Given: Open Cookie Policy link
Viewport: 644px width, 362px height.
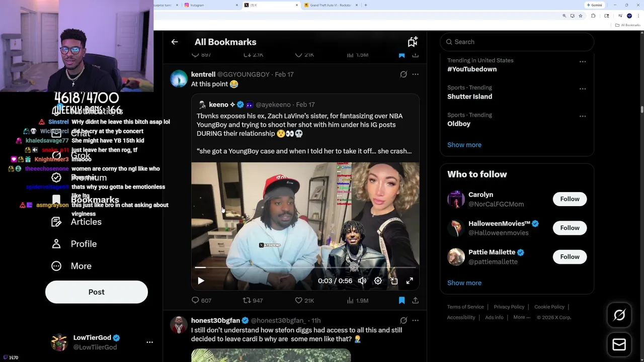Looking at the screenshot, I should pos(549,307).
